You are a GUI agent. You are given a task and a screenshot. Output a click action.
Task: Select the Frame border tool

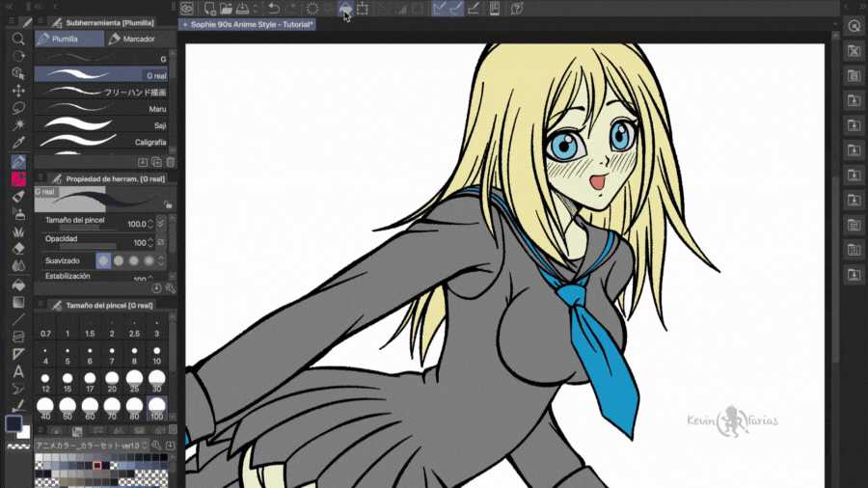pos(18,337)
